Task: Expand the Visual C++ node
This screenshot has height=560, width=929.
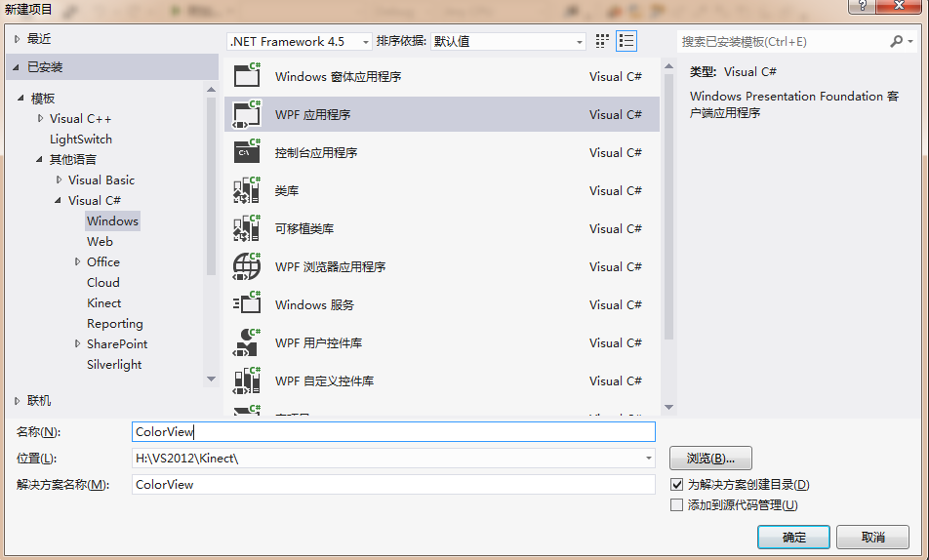Action: (40, 118)
